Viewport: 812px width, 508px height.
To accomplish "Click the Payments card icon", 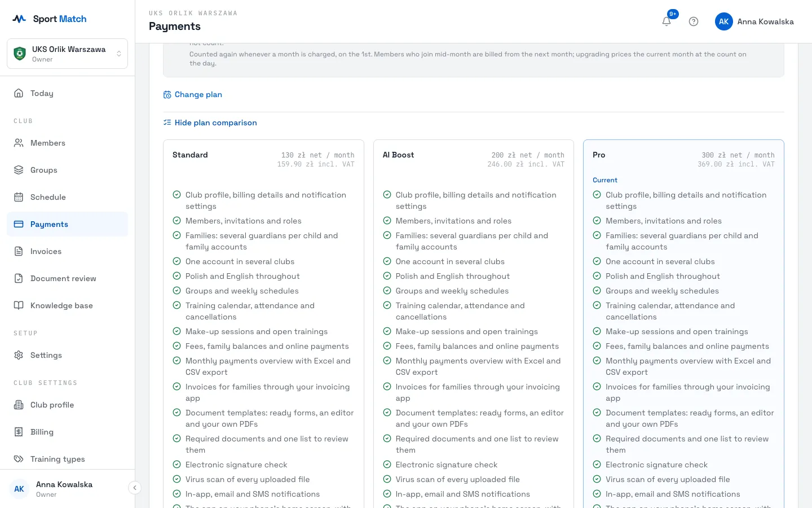I will point(19,224).
